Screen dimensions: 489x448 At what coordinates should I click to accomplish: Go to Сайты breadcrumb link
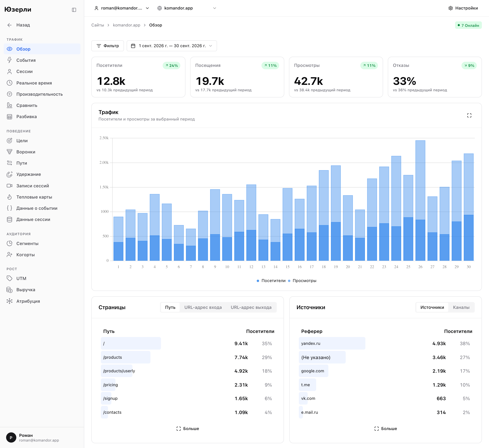pyautogui.click(x=97, y=25)
